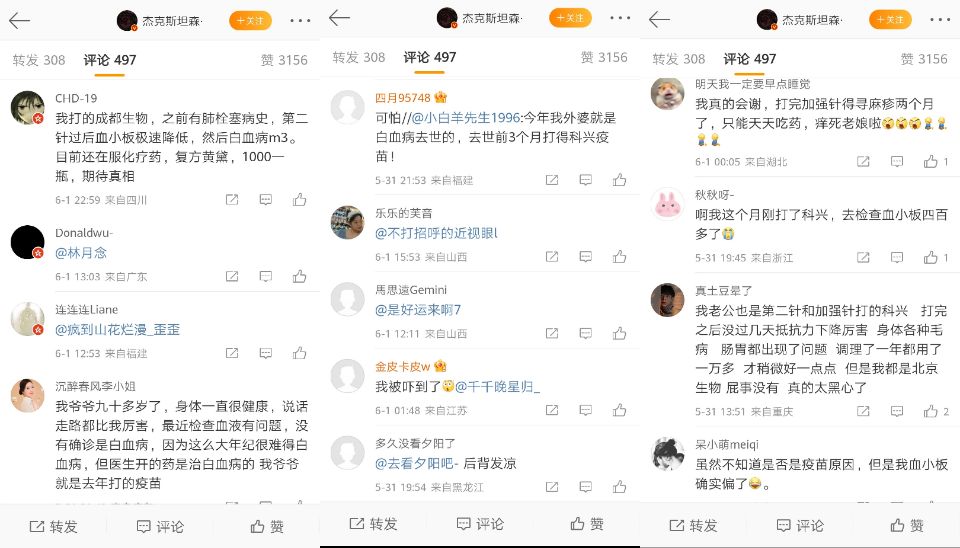The image size is (960, 548).
Task: Reply to 连连连Liane's comment
Action: click(x=266, y=353)
